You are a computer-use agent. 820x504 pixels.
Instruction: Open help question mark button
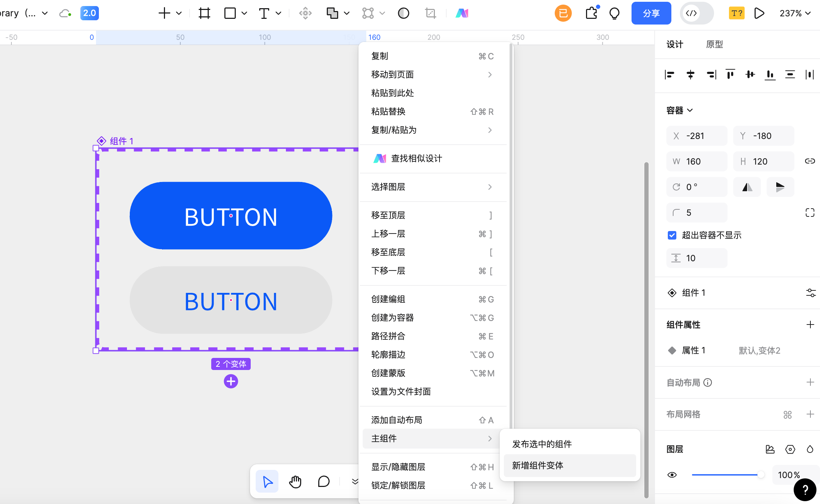[805, 490]
